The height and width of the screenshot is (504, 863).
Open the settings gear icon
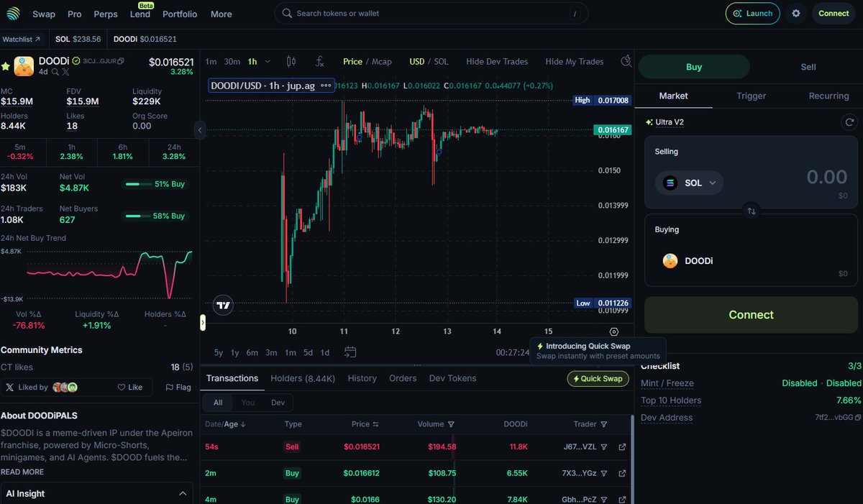pos(795,14)
